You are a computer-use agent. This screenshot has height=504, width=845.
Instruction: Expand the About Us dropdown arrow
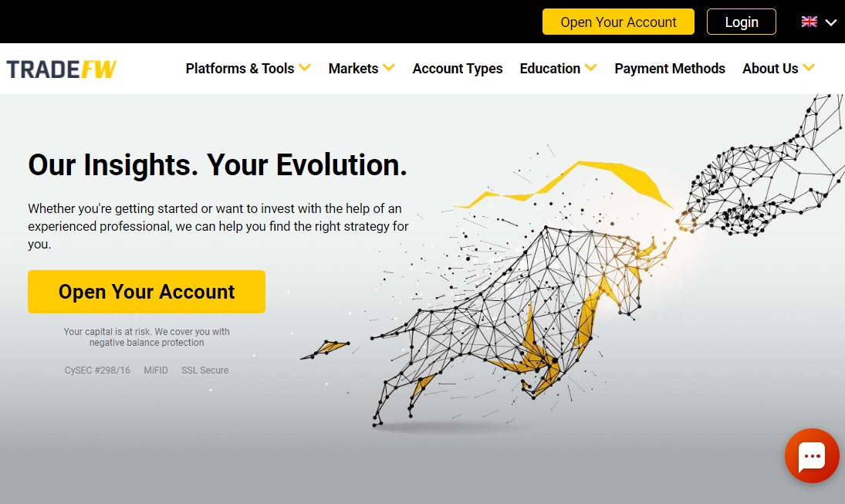coord(809,68)
